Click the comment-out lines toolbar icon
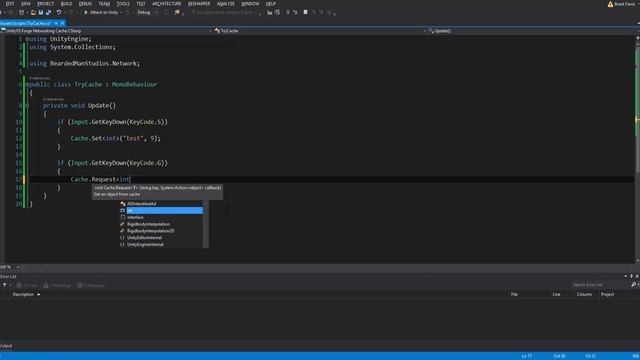This screenshot has height=360, width=640. click(287, 13)
